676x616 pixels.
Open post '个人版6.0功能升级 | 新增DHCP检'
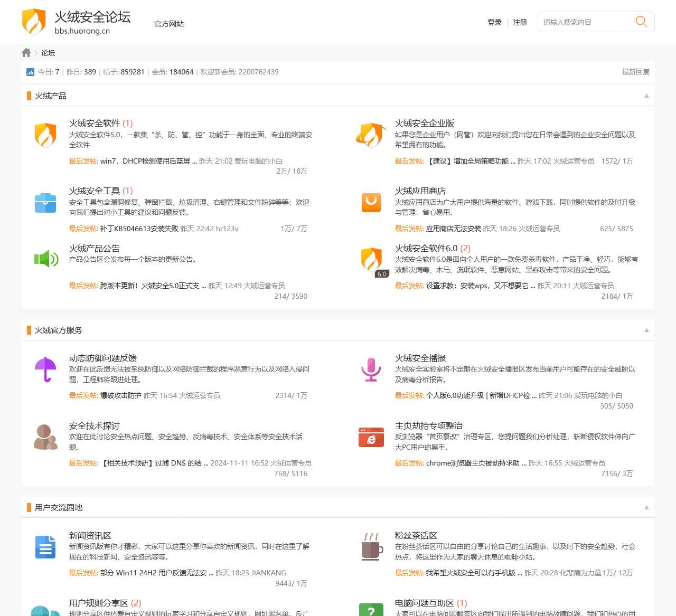(x=481, y=395)
